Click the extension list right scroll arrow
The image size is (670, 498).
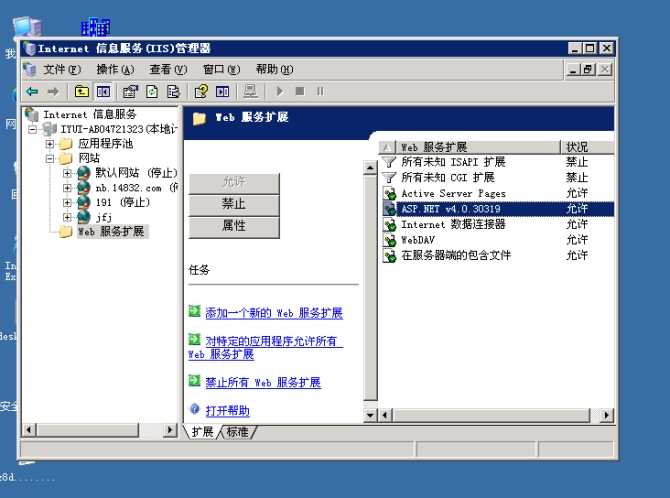(607, 415)
